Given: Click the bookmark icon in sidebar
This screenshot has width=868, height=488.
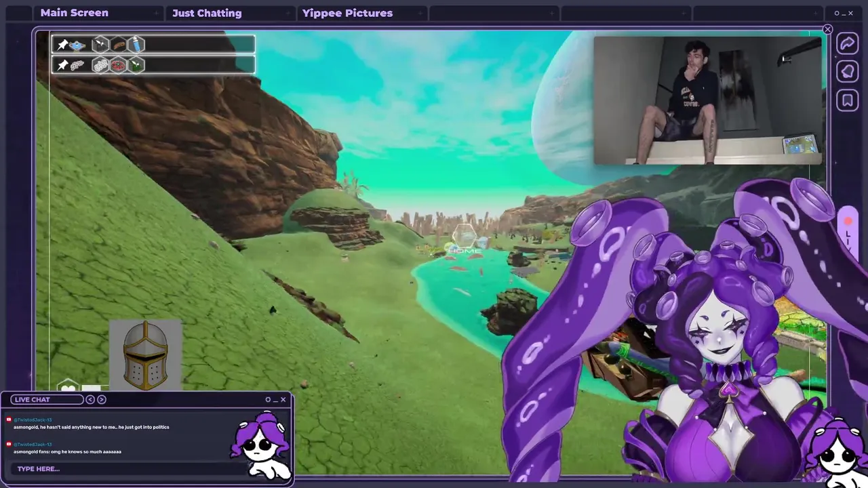Looking at the screenshot, I should tap(847, 101).
